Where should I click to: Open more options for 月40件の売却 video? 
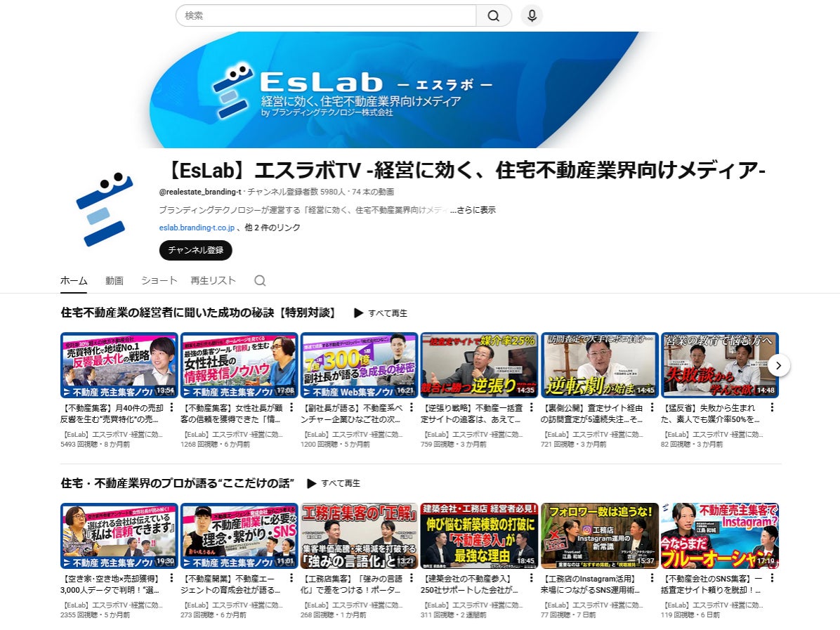point(171,407)
